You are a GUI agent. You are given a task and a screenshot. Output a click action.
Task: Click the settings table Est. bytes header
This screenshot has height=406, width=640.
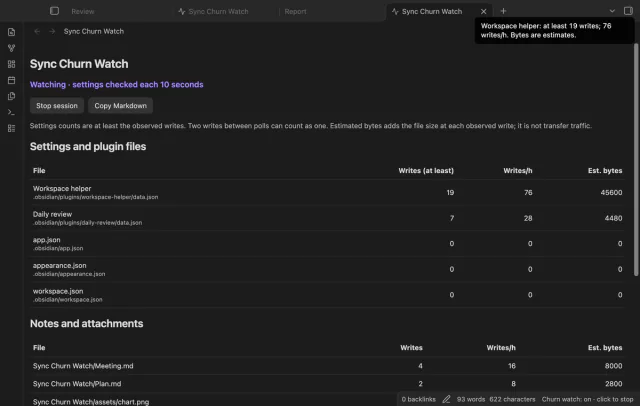click(x=605, y=171)
